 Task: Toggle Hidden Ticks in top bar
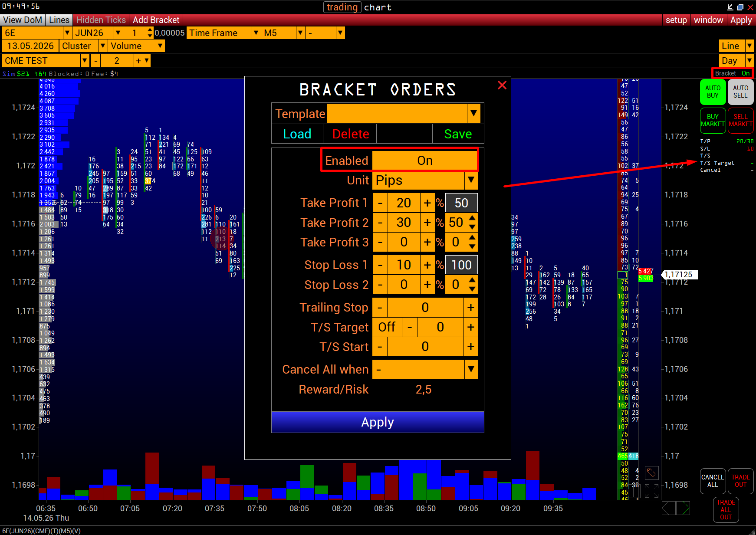click(x=101, y=20)
